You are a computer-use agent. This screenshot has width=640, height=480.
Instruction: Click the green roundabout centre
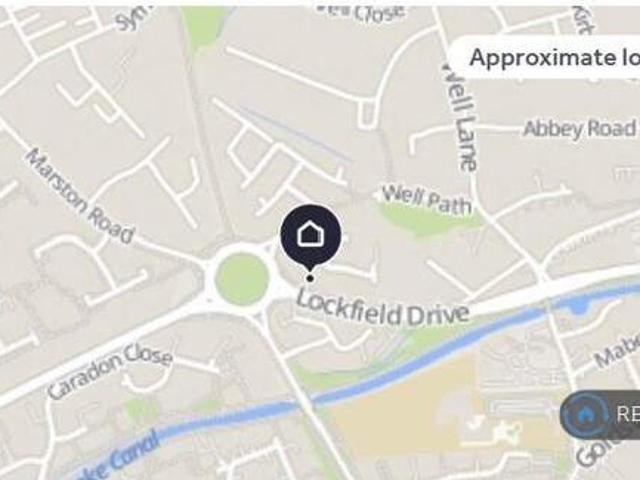tap(242, 278)
